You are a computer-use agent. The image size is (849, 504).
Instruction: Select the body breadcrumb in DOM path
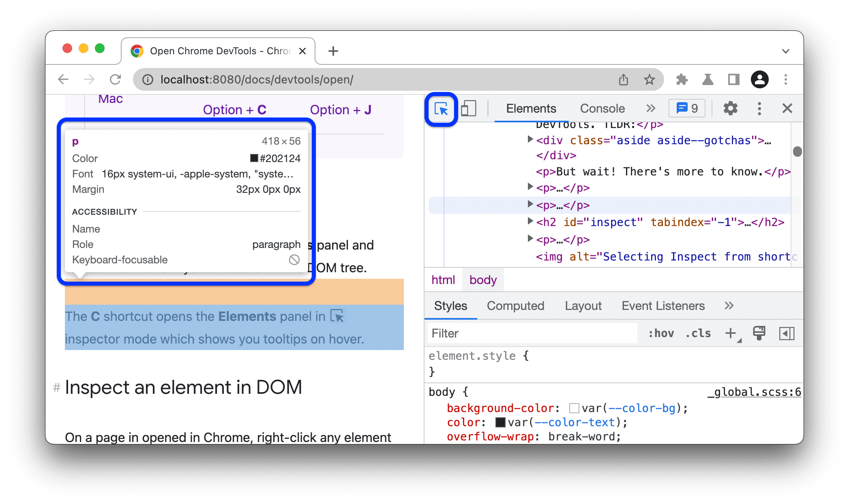[483, 280]
